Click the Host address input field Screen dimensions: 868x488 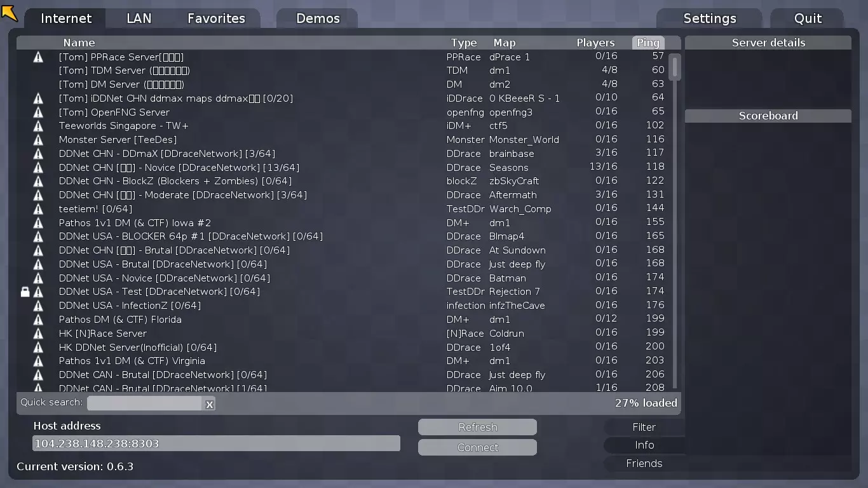point(216,444)
